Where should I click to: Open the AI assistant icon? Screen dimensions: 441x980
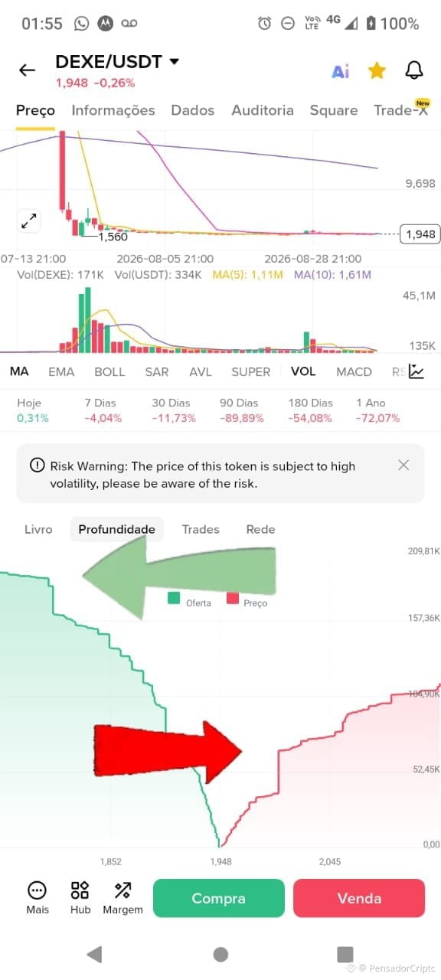(x=340, y=71)
